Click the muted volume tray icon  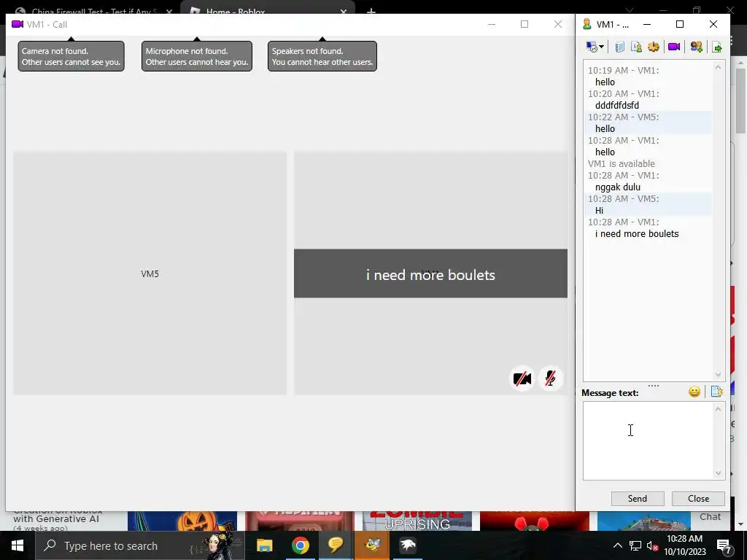pos(652,545)
